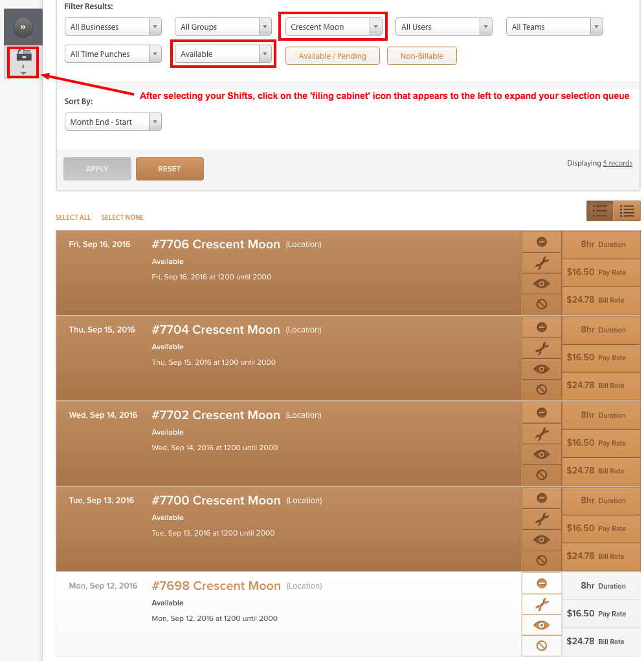Open the All Teams dropdown

pos(554,27)
